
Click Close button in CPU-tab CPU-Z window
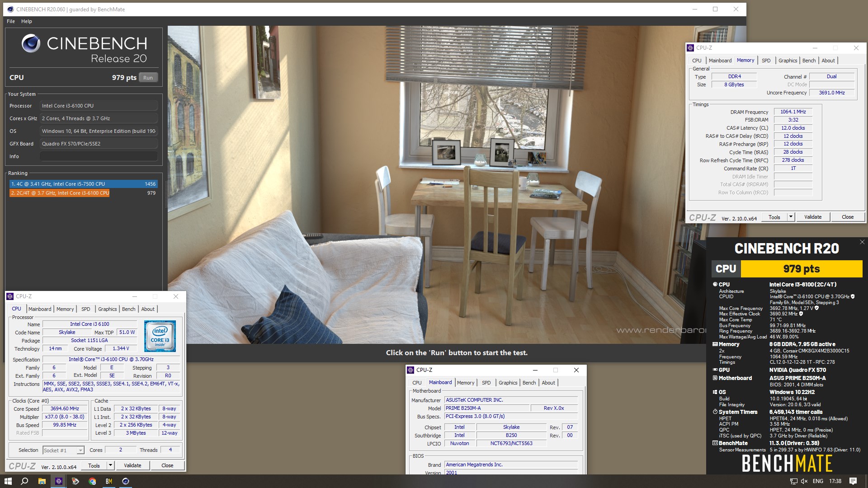click(167, 465)
